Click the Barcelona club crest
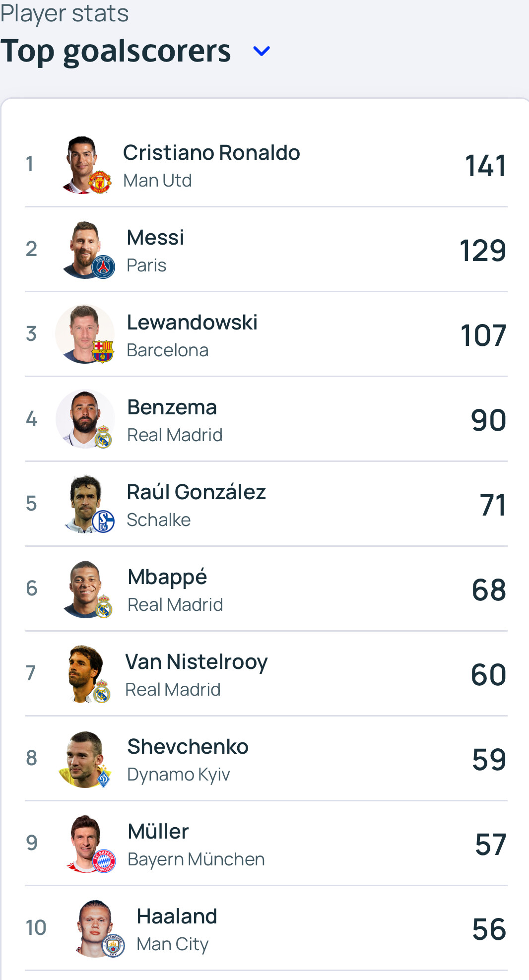This screenshot has width=529, height=980. pos(103,351)
